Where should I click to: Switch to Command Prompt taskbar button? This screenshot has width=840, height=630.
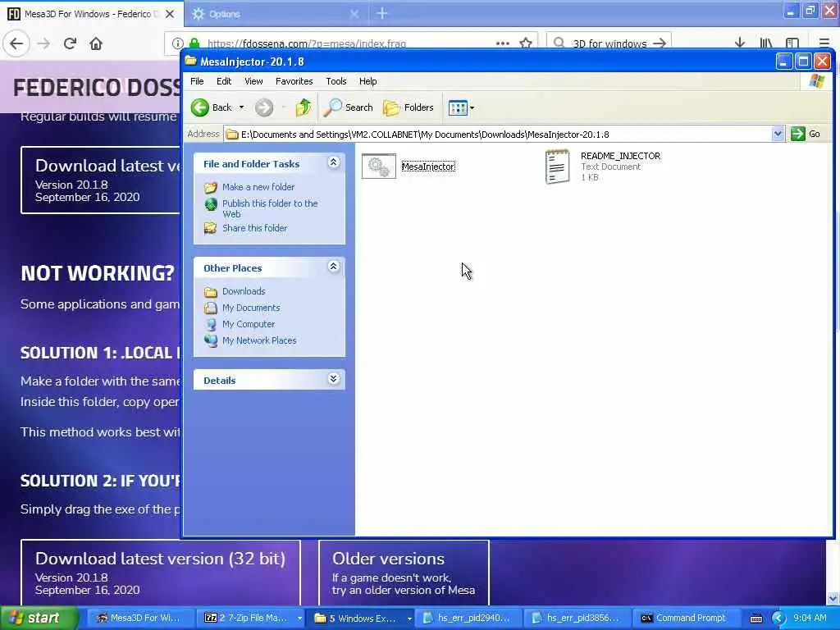pyautogui.click(x=685, y=619)
